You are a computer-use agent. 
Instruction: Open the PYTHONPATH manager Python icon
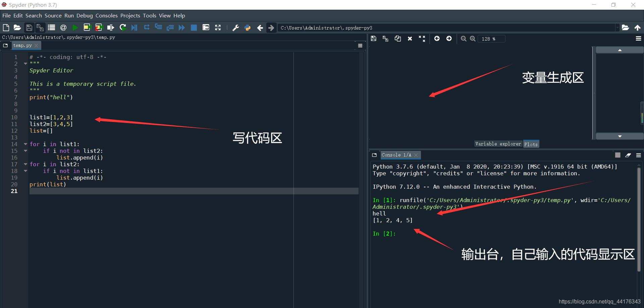pyautogui.click(x=248, y=28)
